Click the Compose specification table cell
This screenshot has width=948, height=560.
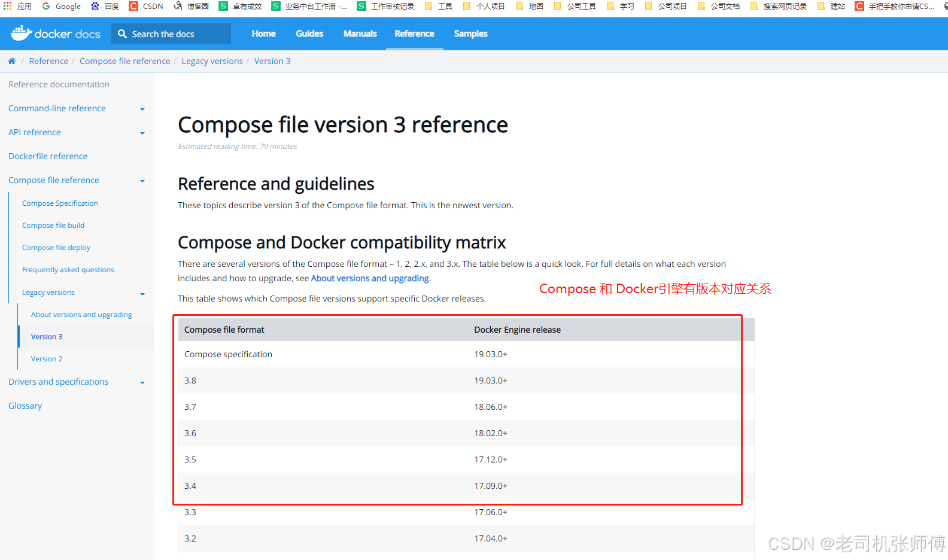(228, 354)
